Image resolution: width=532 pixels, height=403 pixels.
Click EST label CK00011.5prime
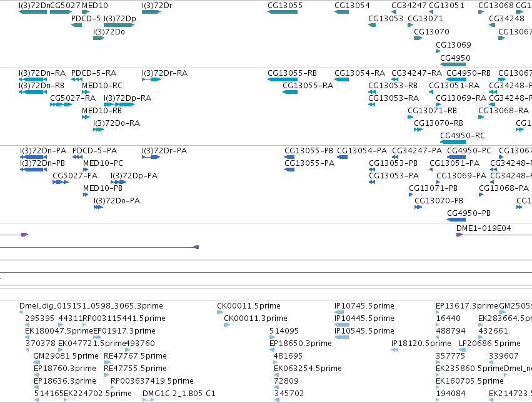[249, 306]
